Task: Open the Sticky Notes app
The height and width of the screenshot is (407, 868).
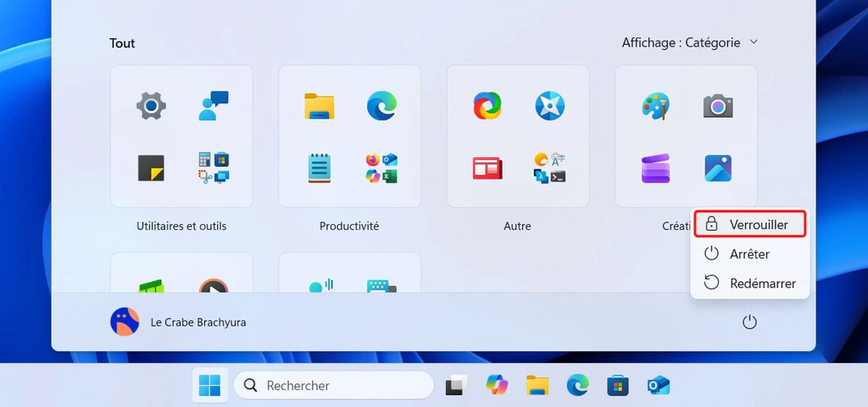Action: (151, 168)
